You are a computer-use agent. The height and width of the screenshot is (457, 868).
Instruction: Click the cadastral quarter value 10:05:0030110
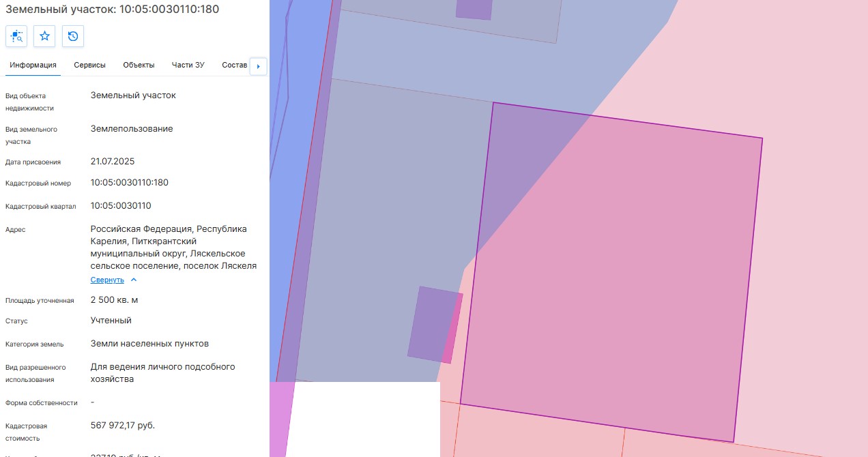click(x=121, y=205)
